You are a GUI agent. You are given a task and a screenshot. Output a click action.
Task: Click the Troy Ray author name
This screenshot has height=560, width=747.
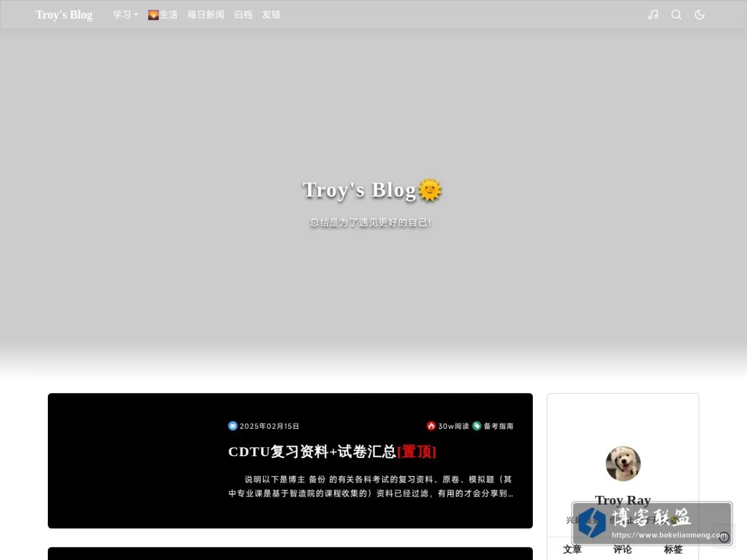pyautogui.click(x=622, y=500)
